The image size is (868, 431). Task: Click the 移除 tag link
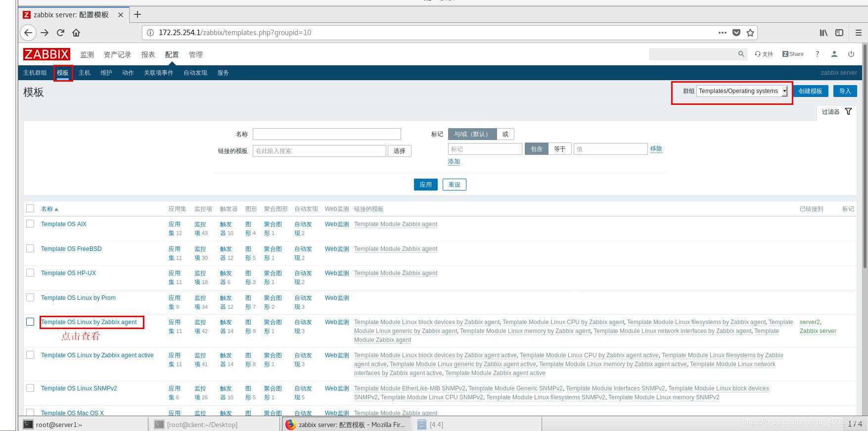656,148
